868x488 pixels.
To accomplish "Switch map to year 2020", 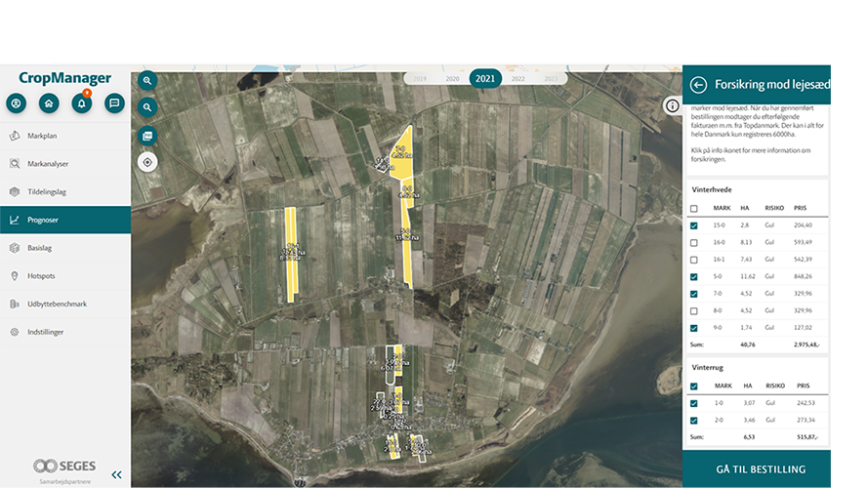I will click(452, 78).
